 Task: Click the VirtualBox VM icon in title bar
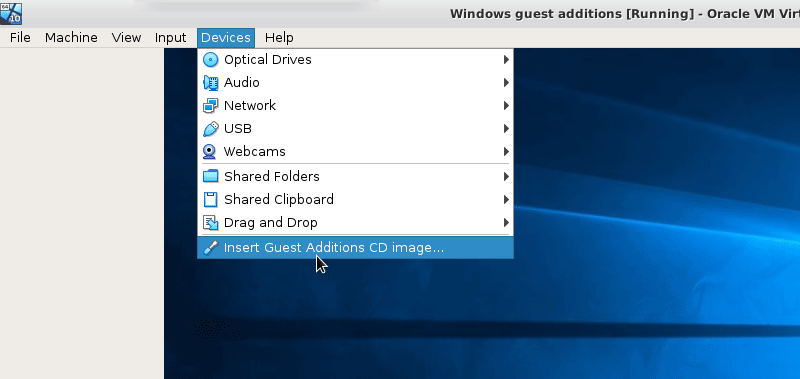[11, 13]
